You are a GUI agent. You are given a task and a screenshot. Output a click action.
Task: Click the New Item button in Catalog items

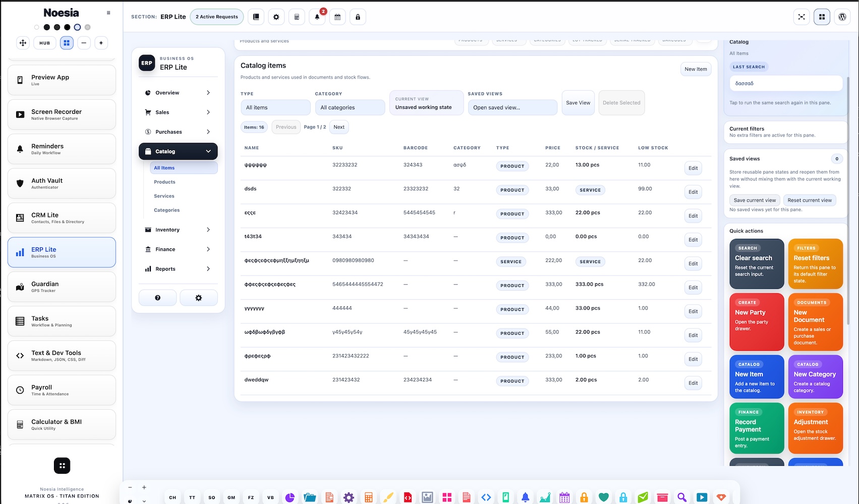[x=696, y=69]
